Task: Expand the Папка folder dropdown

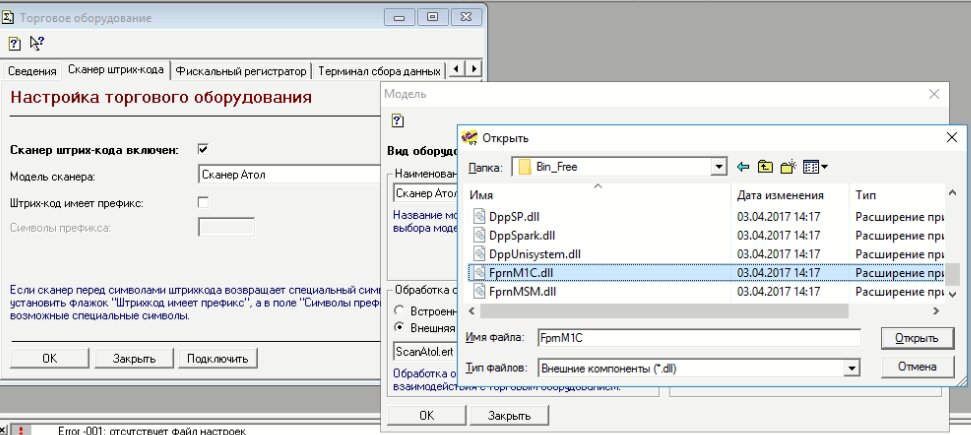Action: point(718,167)
